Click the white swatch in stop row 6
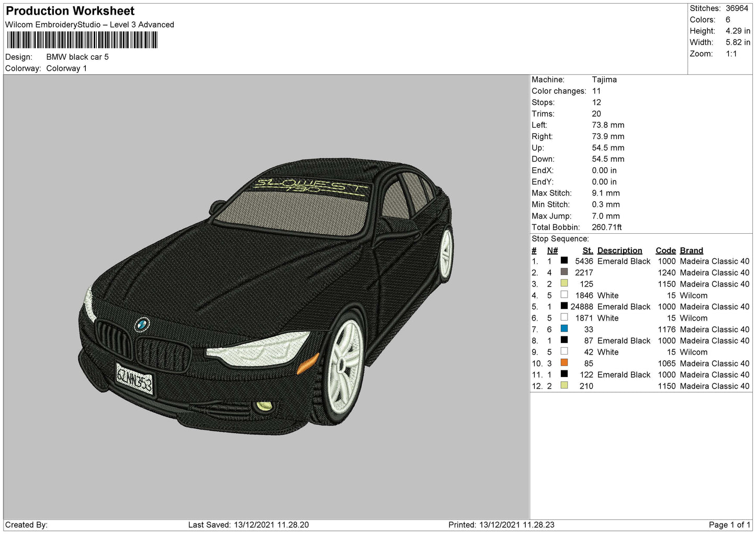756x534 pixels. [564, 317]
